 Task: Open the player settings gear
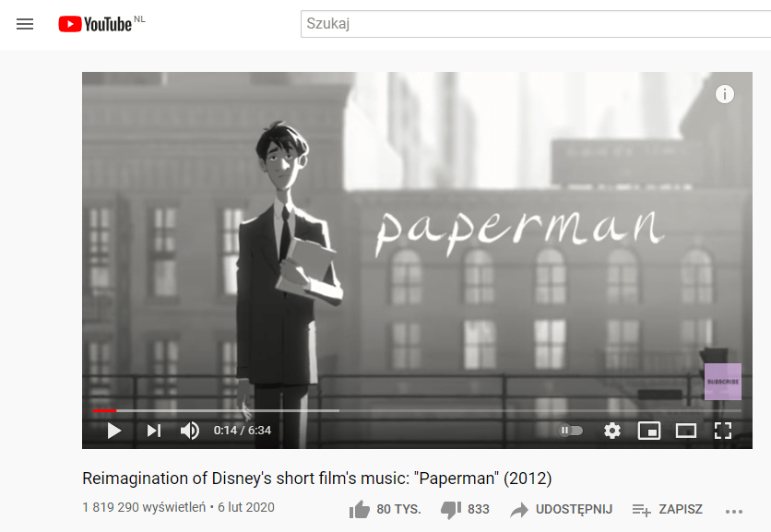[612, 431]
